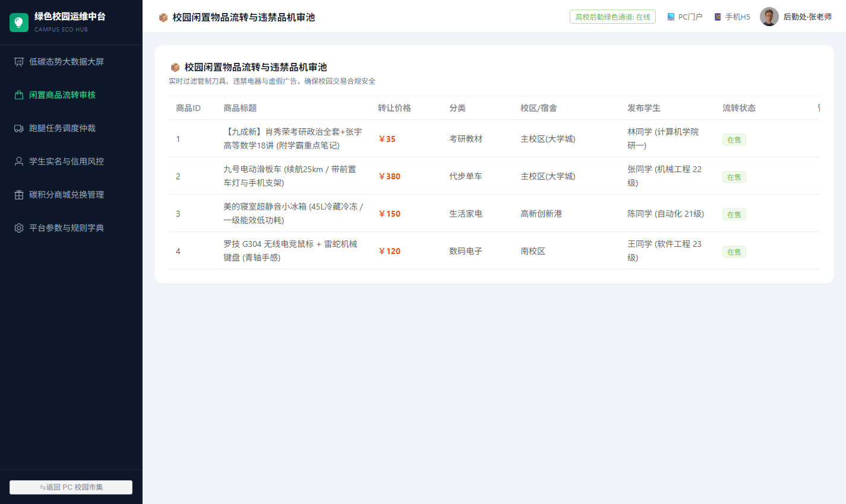Click the 南校区 campus cell
Image resolution: width=846 pixels, height=504 pixels.
pos(533,251)
